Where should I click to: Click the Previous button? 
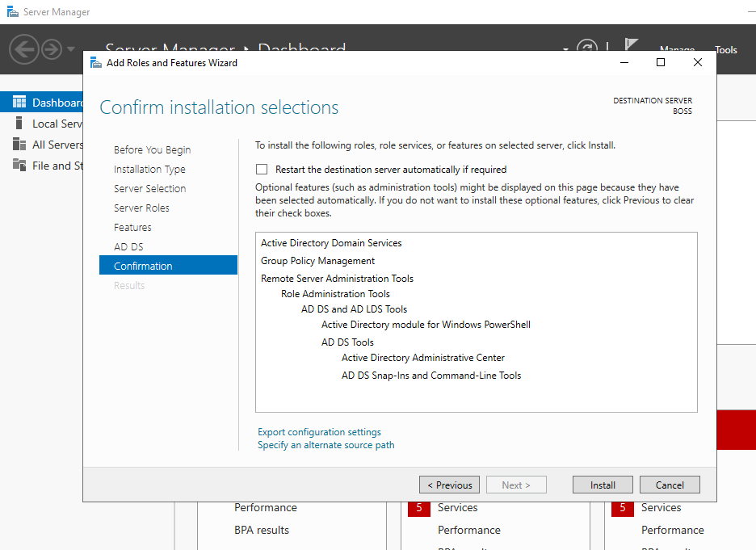coord(449,485)
